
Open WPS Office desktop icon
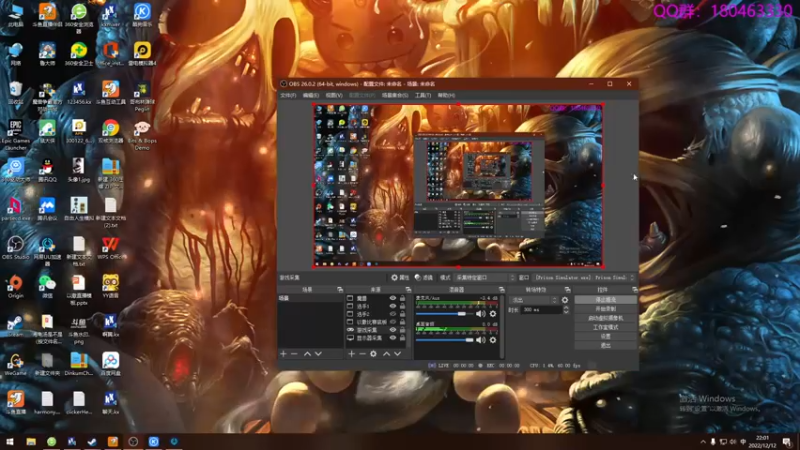[111, 248]
